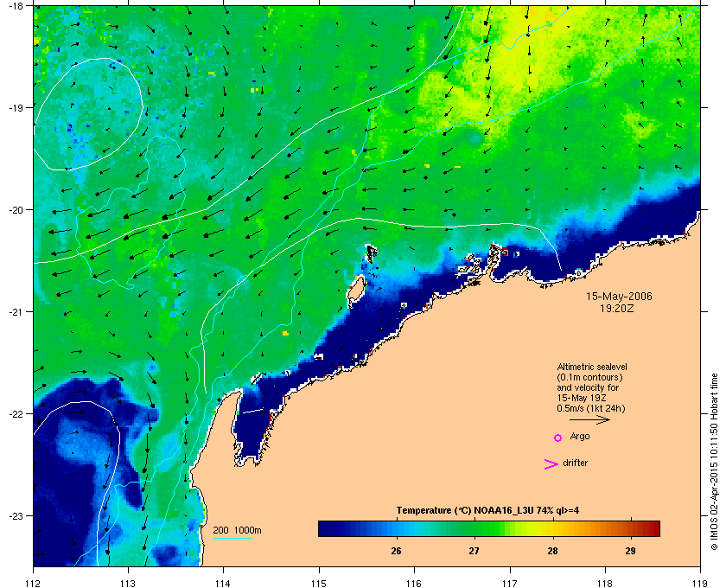This screenshot has width=726, height=588.
Task: Click the '200 1000m' depth label
Action: (x=237, y=531)
